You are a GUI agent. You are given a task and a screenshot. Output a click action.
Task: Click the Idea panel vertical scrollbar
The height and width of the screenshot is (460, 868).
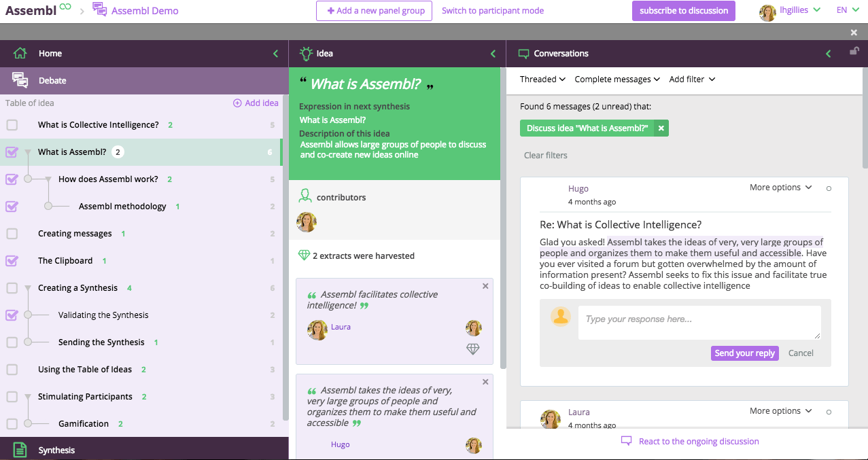tap(503, 217)
